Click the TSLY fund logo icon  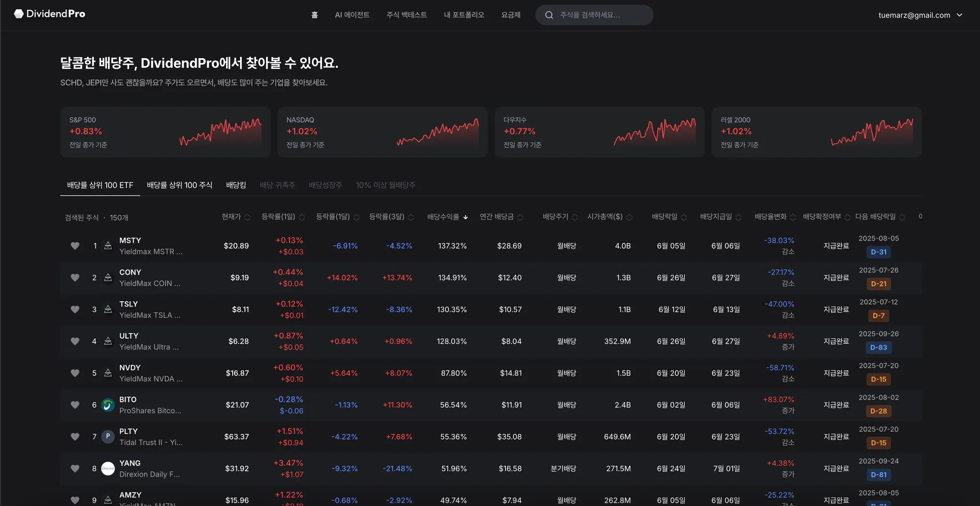(x=108, y=309)
